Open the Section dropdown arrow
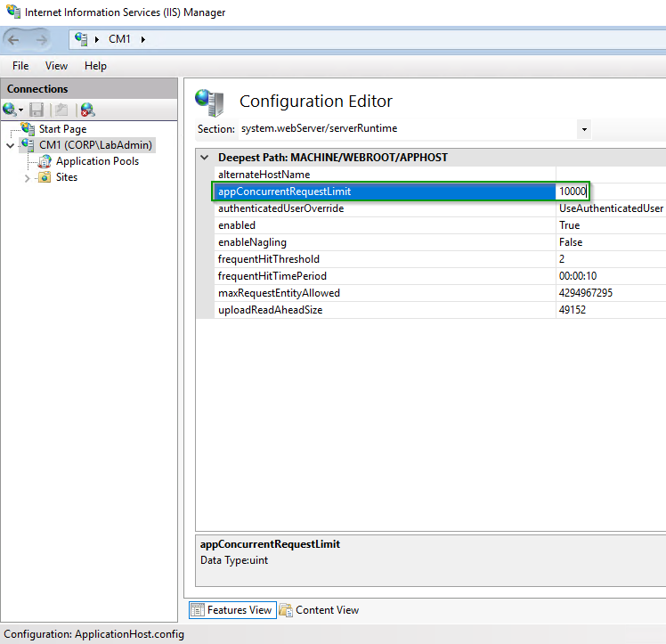This screenshot has width=666, height=644. (x=584, y=129)
